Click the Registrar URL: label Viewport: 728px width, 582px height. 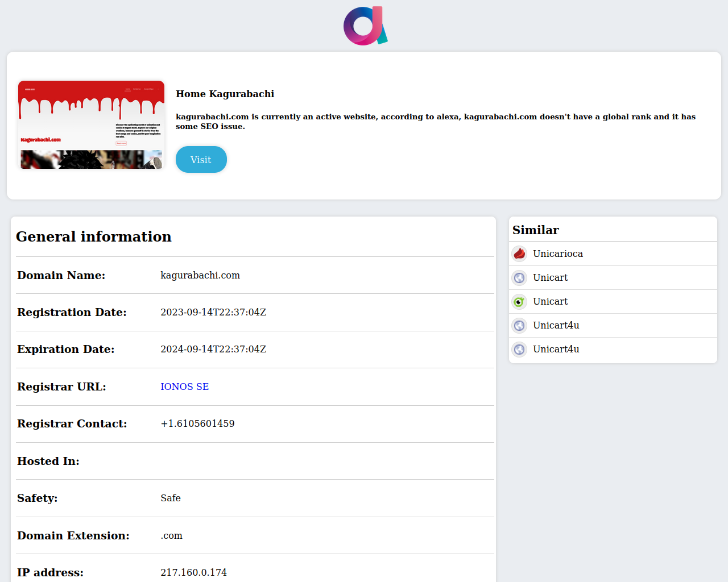coord(61,386)
